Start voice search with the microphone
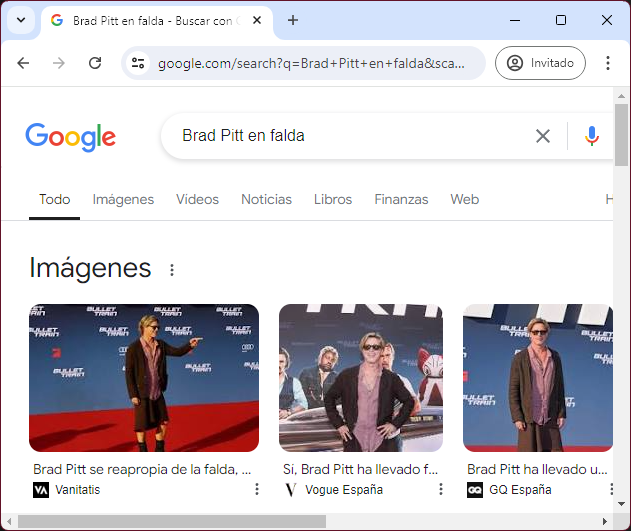 tap(592, 136)
